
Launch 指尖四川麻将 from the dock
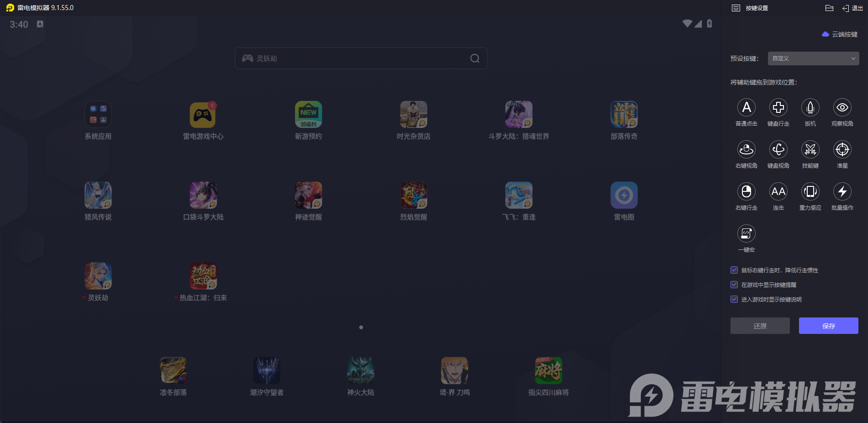tap(549, 370)
